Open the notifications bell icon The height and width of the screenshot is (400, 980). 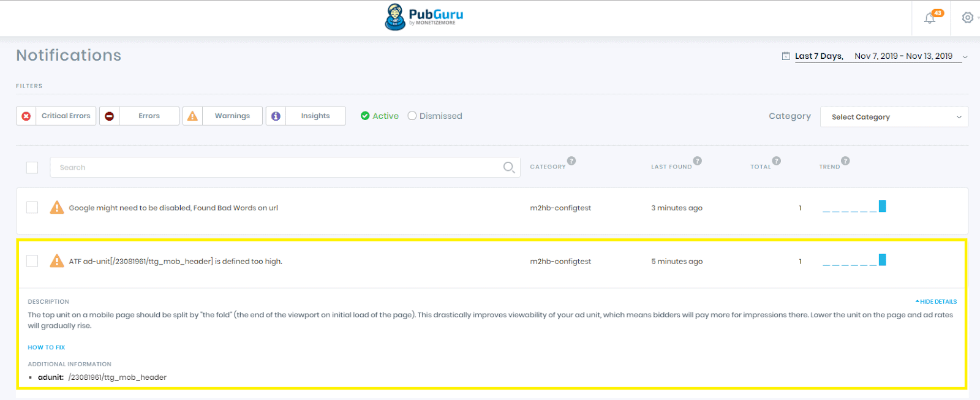930,18
